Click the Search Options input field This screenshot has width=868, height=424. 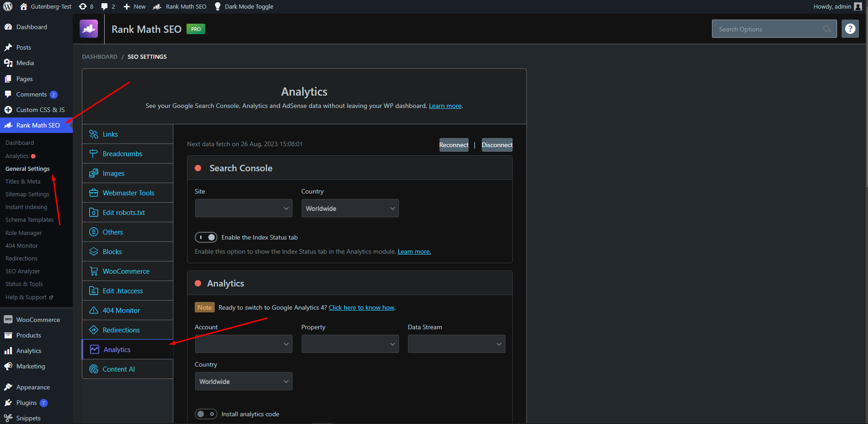[x=769, y=29]
